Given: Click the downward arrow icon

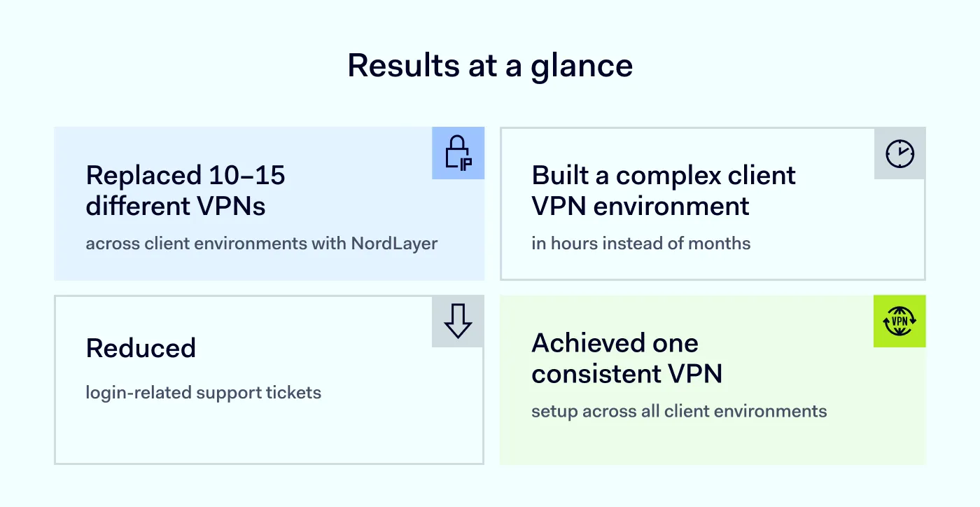Looking at the screenshot, I should point(458,321).
